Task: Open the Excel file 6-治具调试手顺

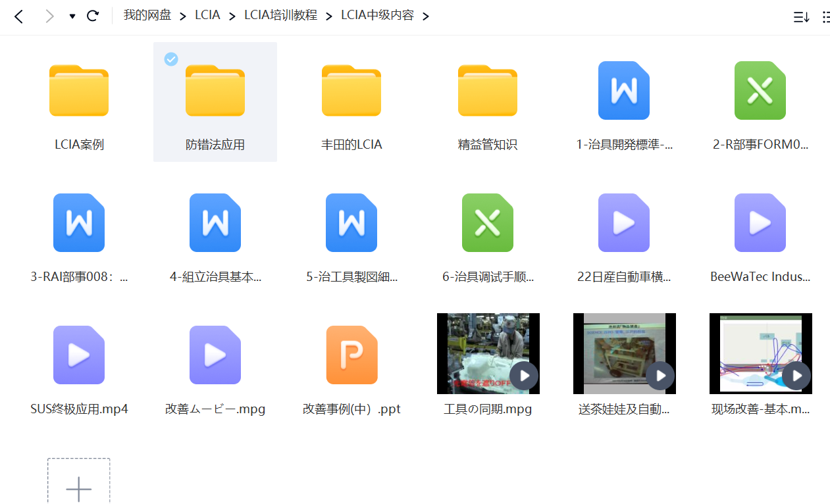Action: [487, 222]
